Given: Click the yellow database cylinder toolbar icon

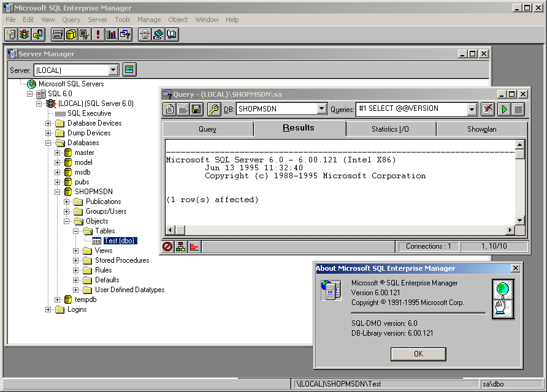Looking at the screenshot, I should click(71, 34).
